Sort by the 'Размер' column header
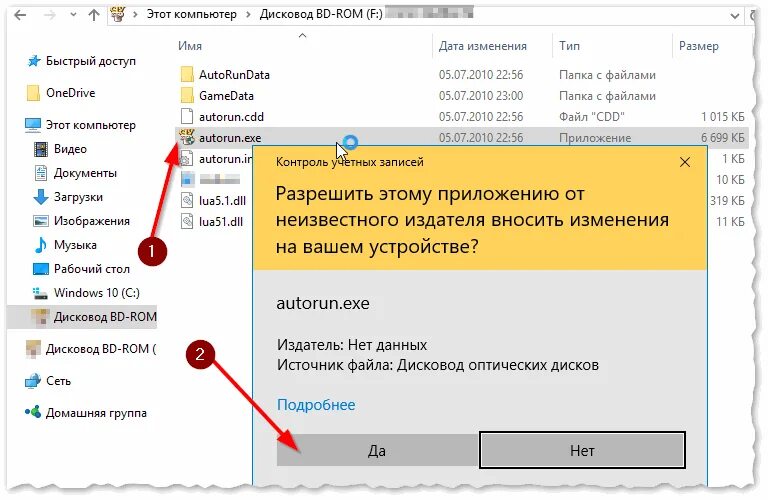Viewport: 768px width, 500px height. pos(698,46)
